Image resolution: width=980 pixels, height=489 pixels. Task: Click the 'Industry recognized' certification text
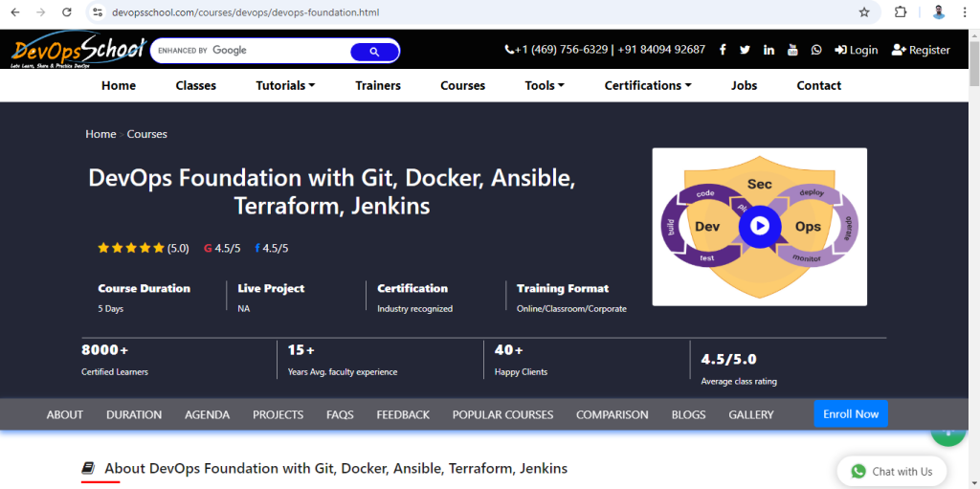415,309
